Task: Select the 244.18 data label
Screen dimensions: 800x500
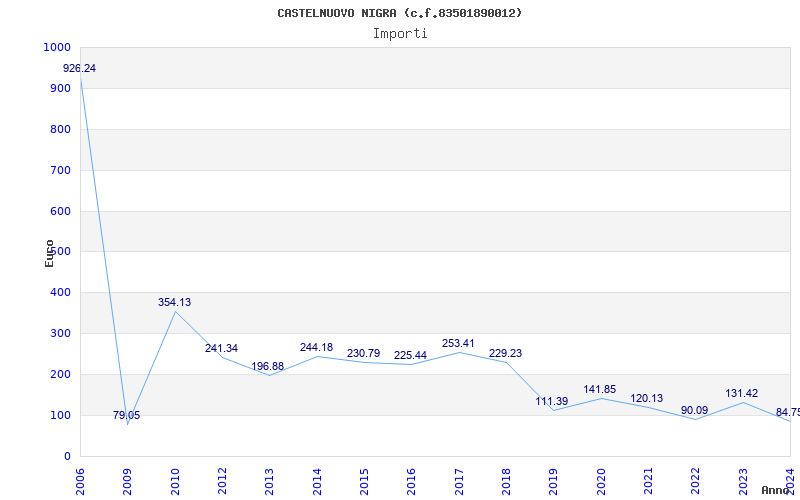Action: pyautogui.click(x=316, y=347)
